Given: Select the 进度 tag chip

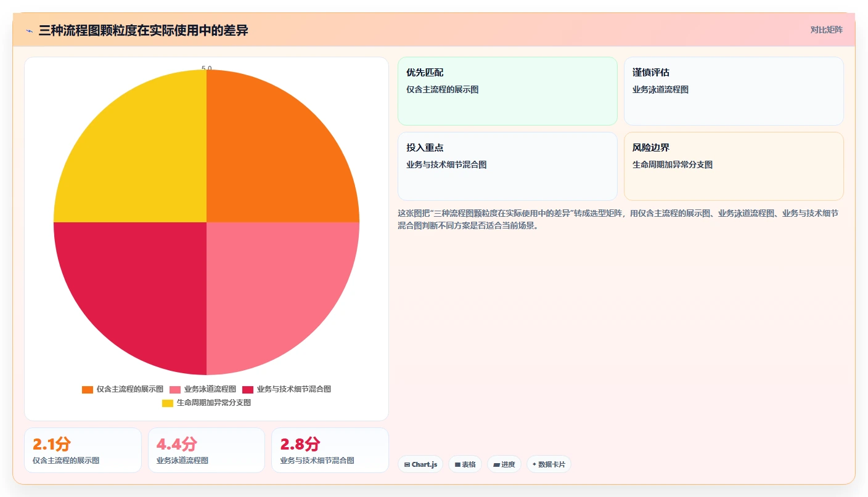Looking at the screenshot, I should tap(504, 464).
